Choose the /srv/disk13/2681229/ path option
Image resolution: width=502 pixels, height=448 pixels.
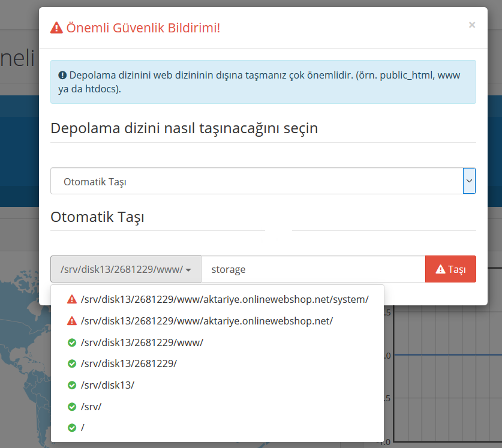129,363
